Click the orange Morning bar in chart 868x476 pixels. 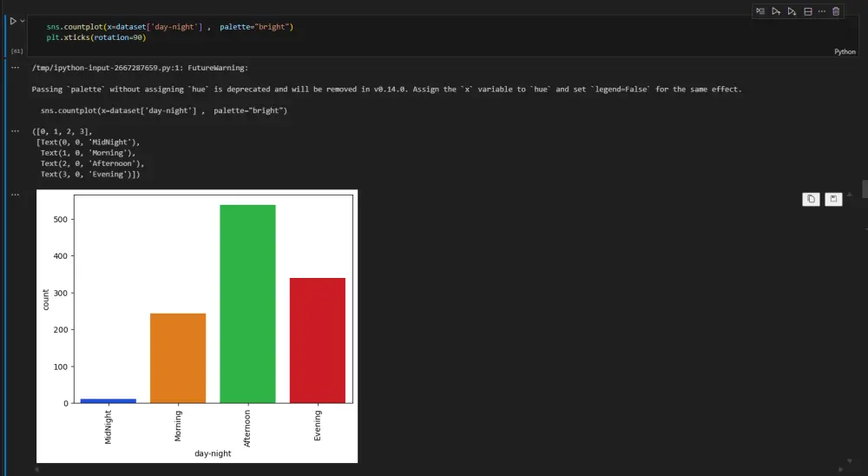[178, 358]
